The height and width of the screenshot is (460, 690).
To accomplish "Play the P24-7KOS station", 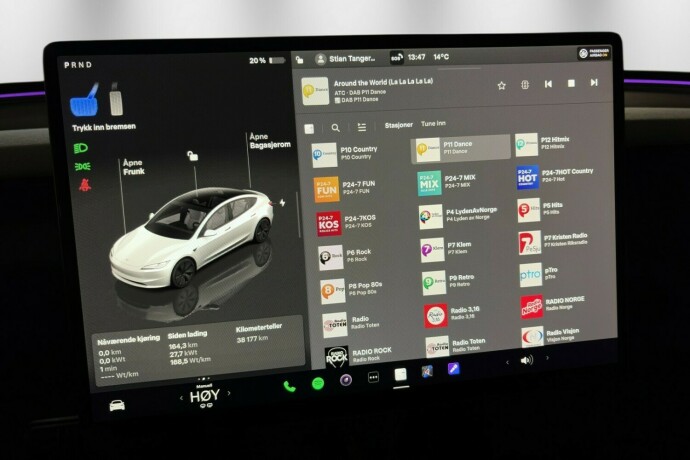I will click(x=347, y=223).
